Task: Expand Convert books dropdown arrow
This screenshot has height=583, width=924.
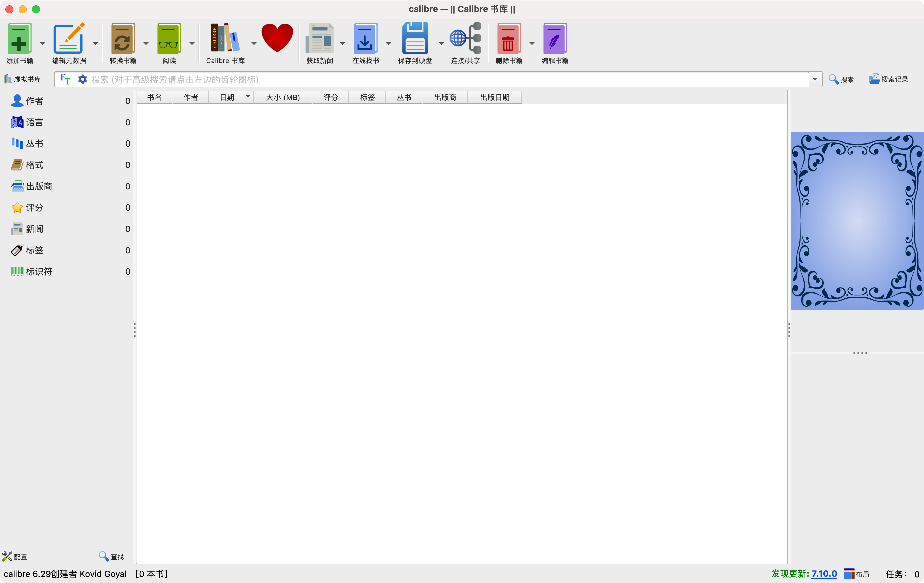Action: point(146,43)
